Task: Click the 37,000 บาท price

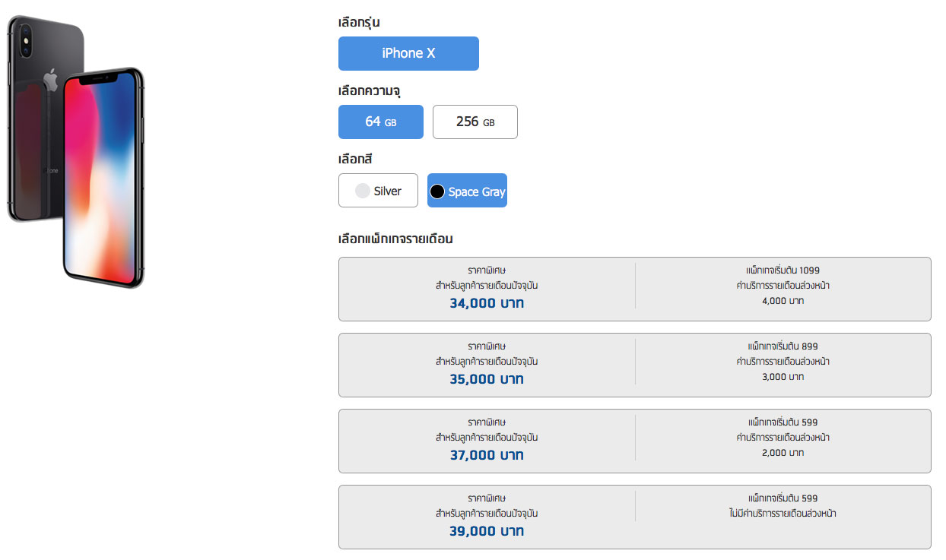Action: [487, 455]
